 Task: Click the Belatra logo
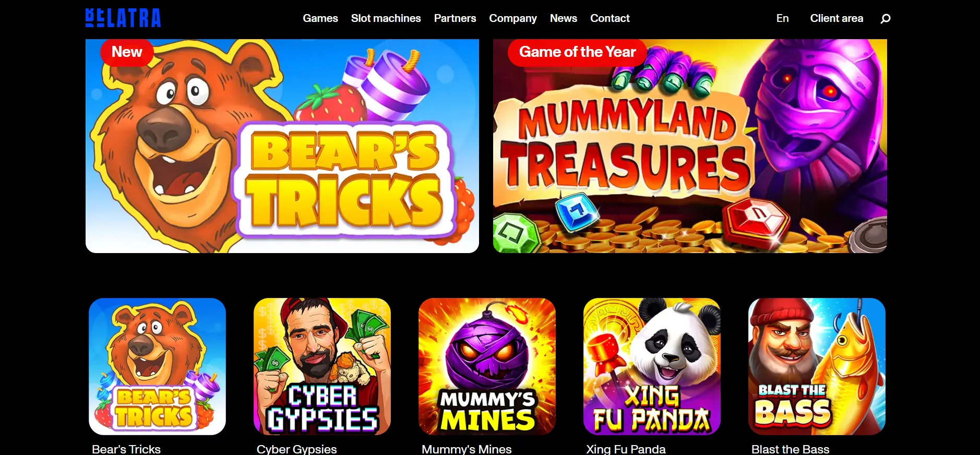tap(123, 18)
